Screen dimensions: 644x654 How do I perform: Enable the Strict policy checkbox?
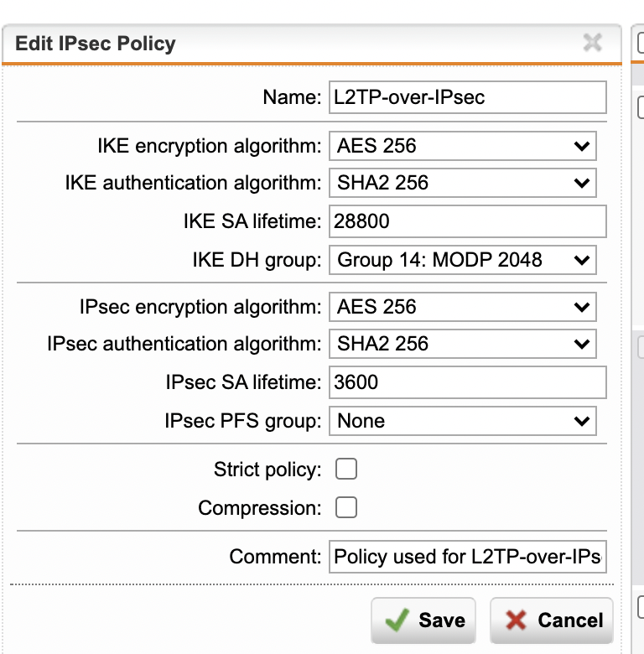pyautogui.click(x=346, y=469)
